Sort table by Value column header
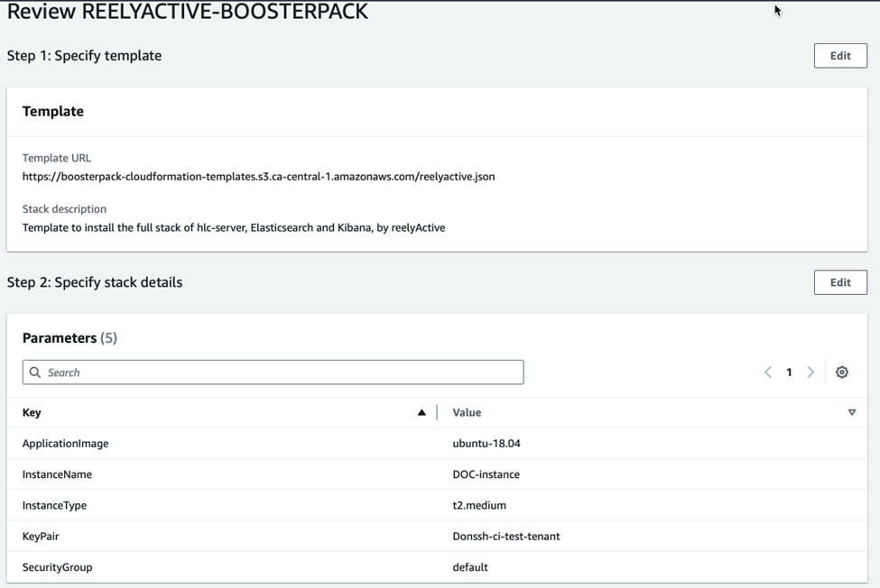Image resolution: width=880 pixels, height=588 pixels. coord(467,412)
